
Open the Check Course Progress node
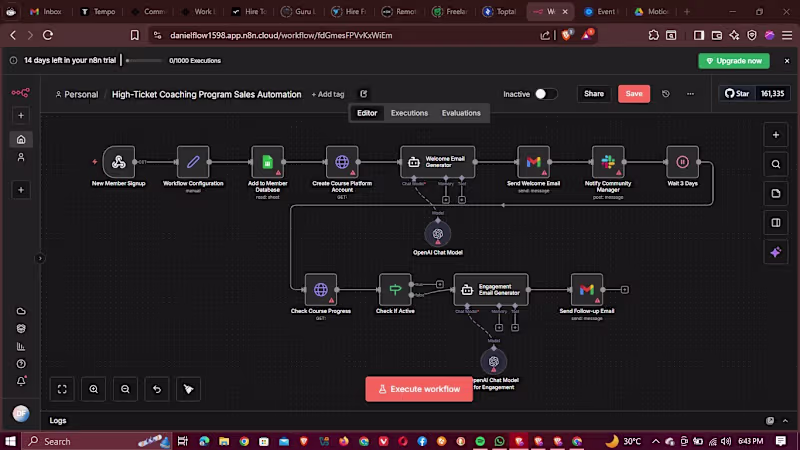click(320, 290)
